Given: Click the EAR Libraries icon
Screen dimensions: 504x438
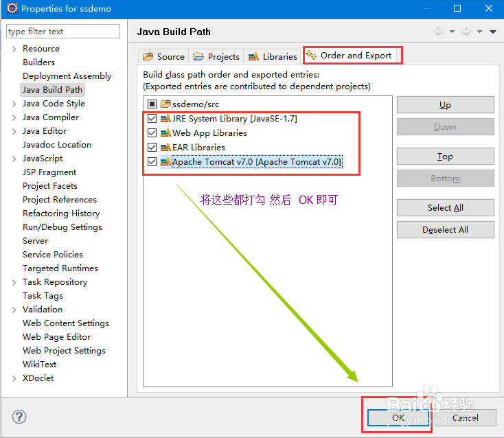Looking at the screenshot, I should click(165, 147).
